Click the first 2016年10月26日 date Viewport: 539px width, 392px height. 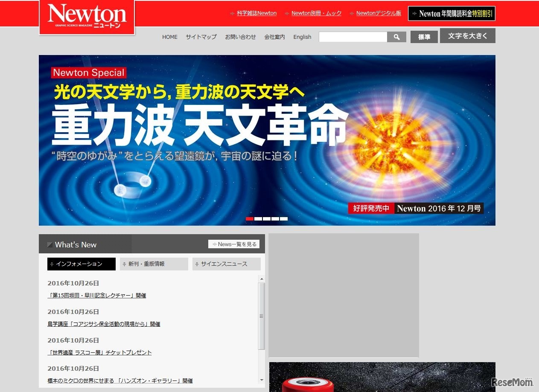point(73,283)
